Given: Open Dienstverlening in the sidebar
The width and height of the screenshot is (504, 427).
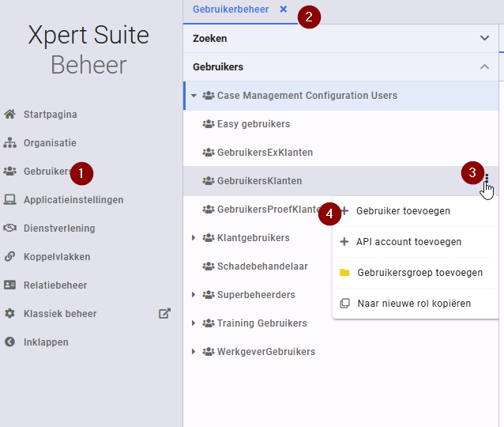Looking at the screenshot, I should coord(59,229).
